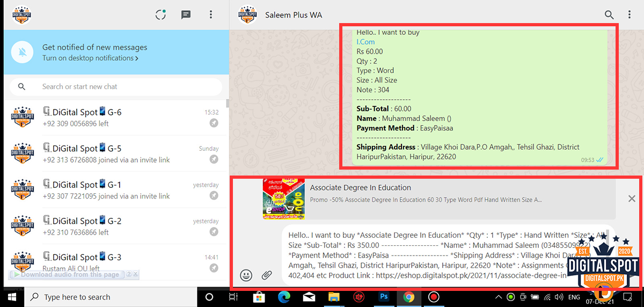Viewport: 644px width, 307px height.
Task: Click the Windows taskbar search box
Action: [111, 297]
